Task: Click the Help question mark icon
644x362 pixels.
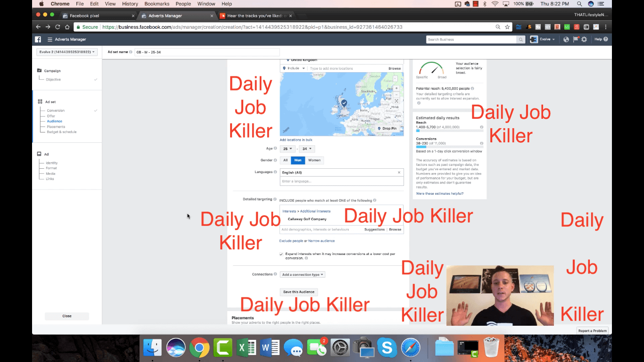Action: click(x=605, y=39)
